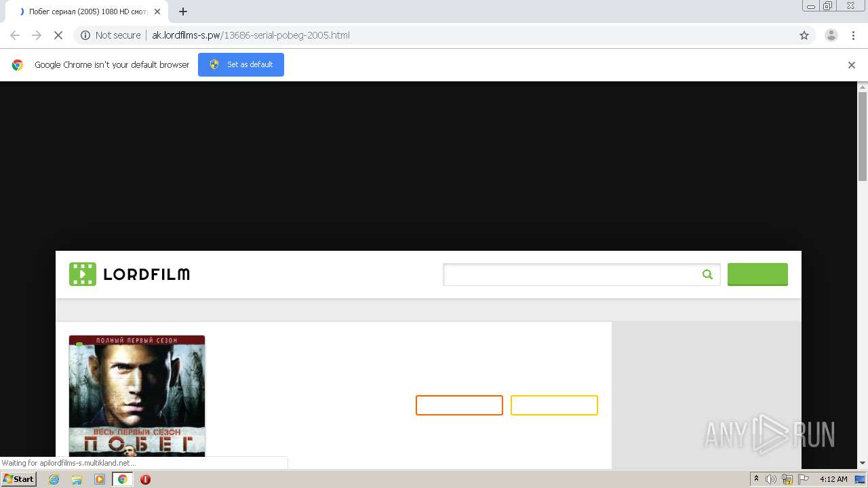Click Set as default button

tap(241, 64)
